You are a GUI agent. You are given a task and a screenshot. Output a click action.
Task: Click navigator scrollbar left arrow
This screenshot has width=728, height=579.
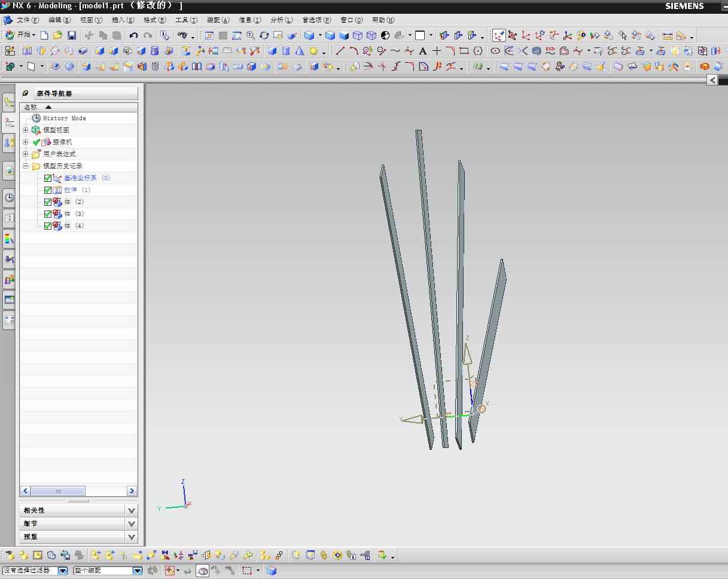(26, 491)
